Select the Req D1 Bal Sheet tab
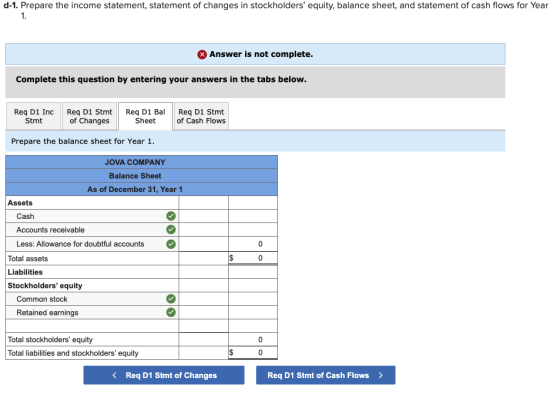This screenshot has height=398, width=560. [x=145, y=116]
